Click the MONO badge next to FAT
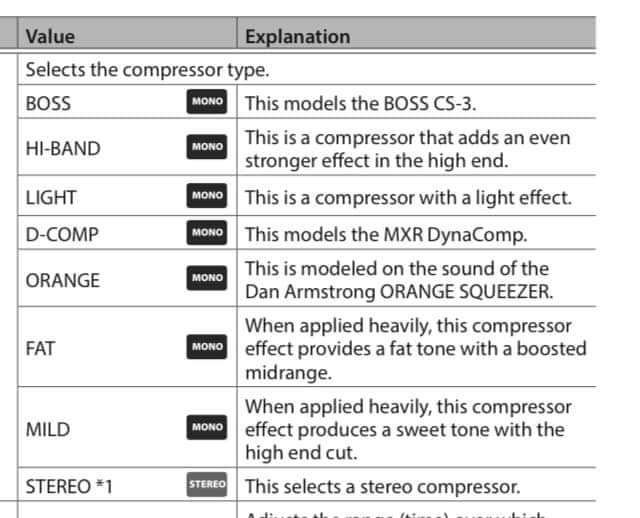Image resolution: width=640 pixels, height=518 pixels. [207, 347]
